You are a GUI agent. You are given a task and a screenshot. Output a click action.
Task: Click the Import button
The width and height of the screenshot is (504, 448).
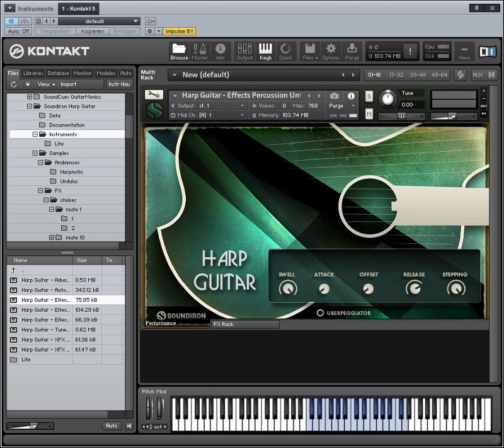pyautogui.click(x=69, y=84)
